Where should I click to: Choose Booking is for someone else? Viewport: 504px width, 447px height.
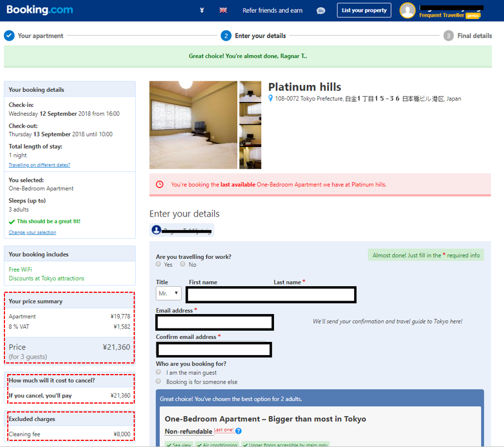(158, 381)
